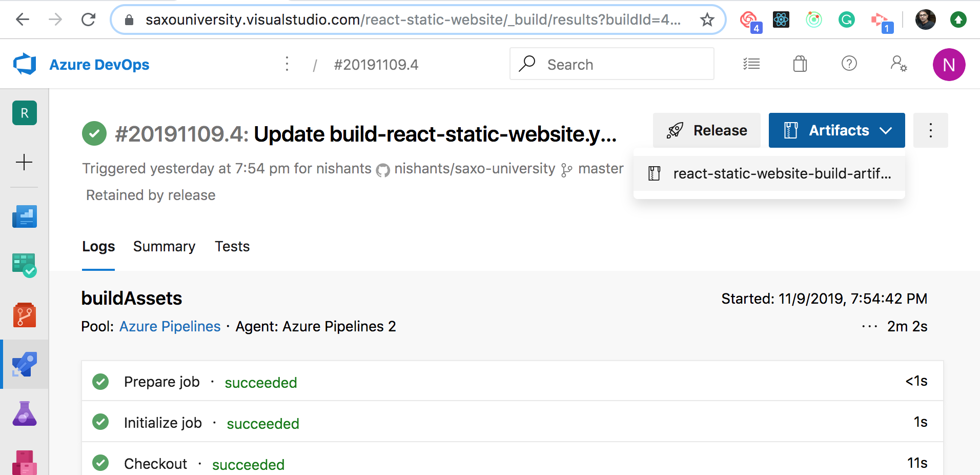Open the Boards hub in sidebar

click(25, 265)
